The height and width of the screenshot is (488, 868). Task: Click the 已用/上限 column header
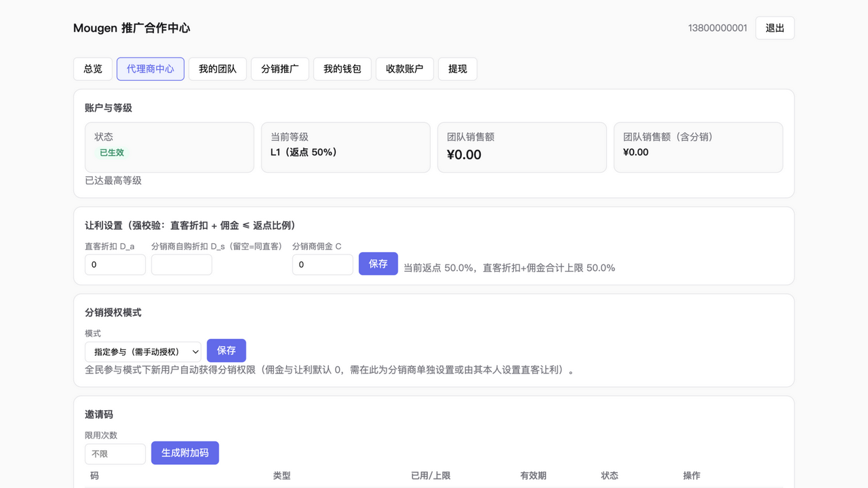point(431,476)
